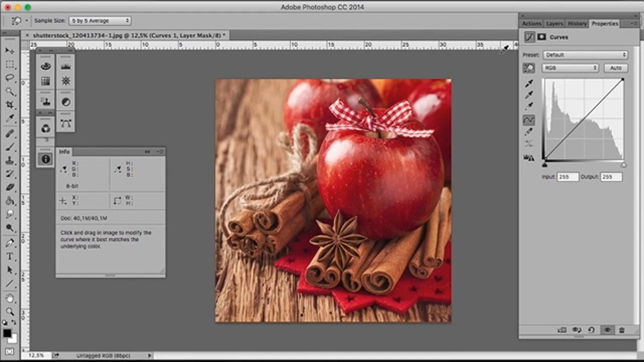644x362 pixels.
Task: Open the Color panel icon in dock
Action: pos(46,66)
